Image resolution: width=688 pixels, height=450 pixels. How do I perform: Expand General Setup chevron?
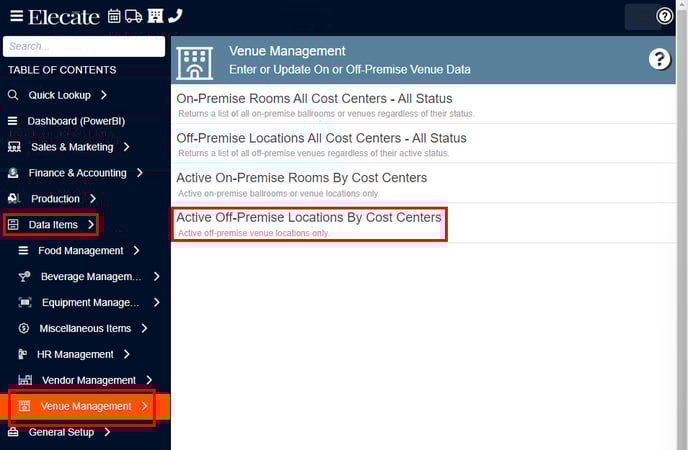click(107, 432)
